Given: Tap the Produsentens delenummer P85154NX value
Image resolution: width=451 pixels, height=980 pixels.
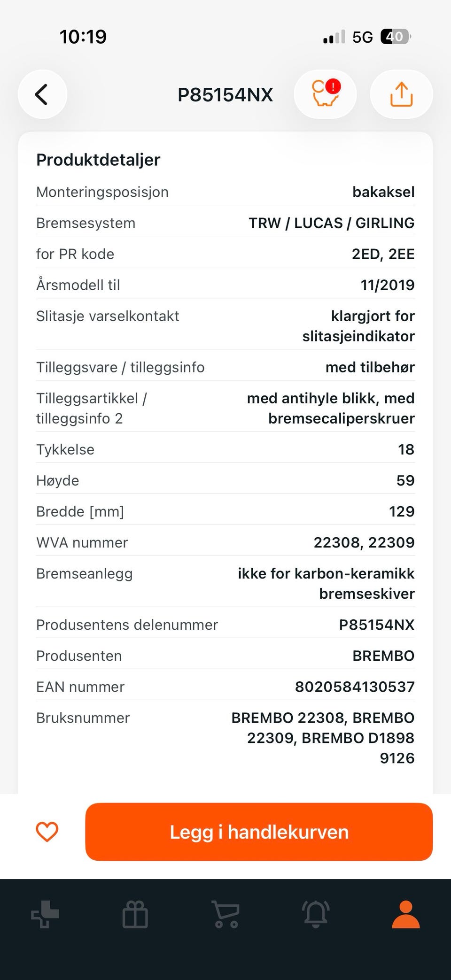Looking at the screenshot, I should (x=377, y=625).
